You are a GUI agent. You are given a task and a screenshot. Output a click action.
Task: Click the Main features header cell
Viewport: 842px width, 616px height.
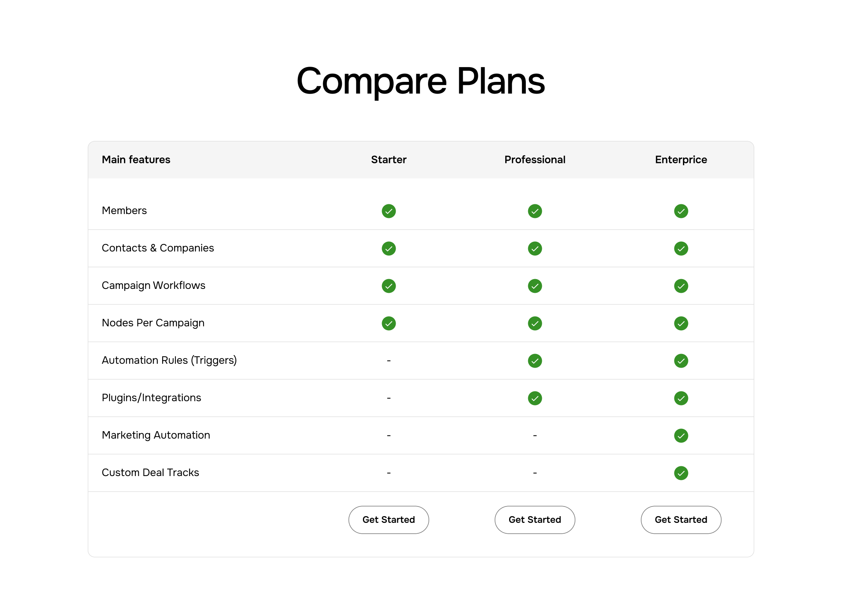pos(136,159)
